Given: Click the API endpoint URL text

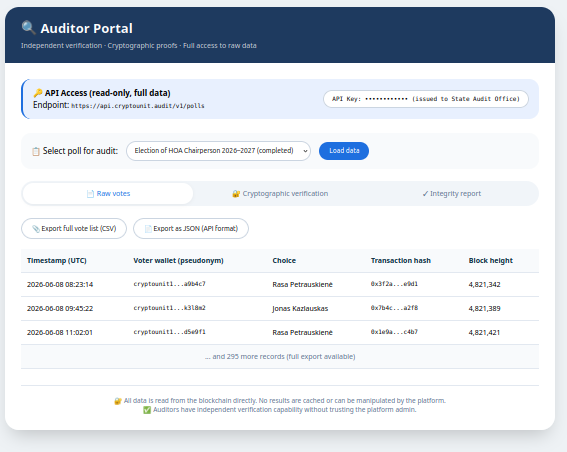Looking at the screenshot, I should 138,106.
